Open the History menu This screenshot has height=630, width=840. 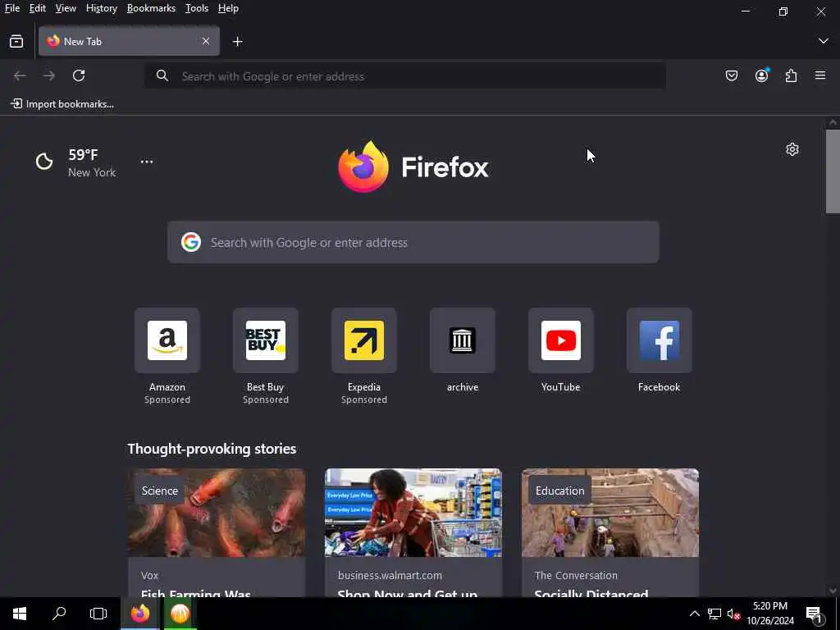pos(102,8)
